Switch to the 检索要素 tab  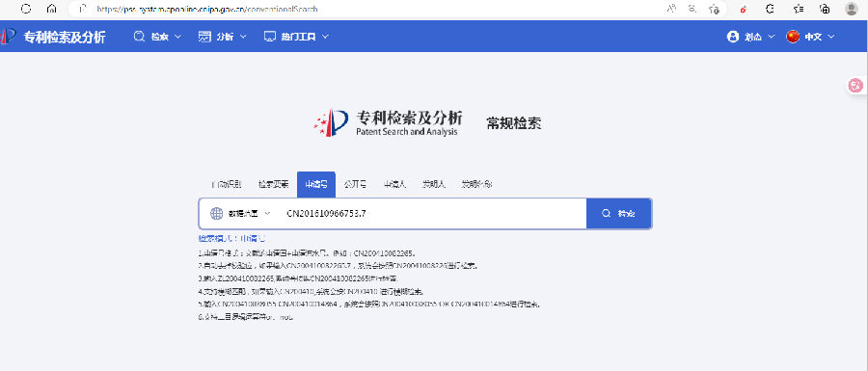274,185
